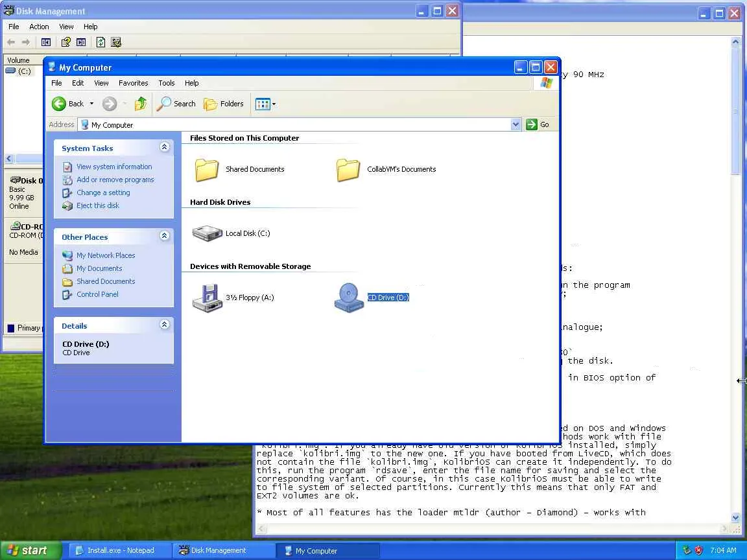The width and height of the screenshot is (747, 560).
Task: Collapse the Other Places panel
Action: (x=164, y=236)
